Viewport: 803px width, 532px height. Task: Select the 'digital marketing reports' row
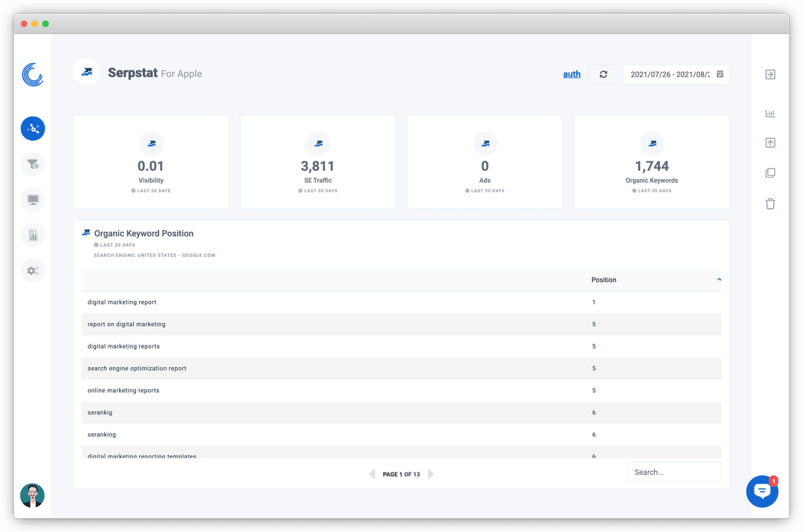click(x=401, y=346)
